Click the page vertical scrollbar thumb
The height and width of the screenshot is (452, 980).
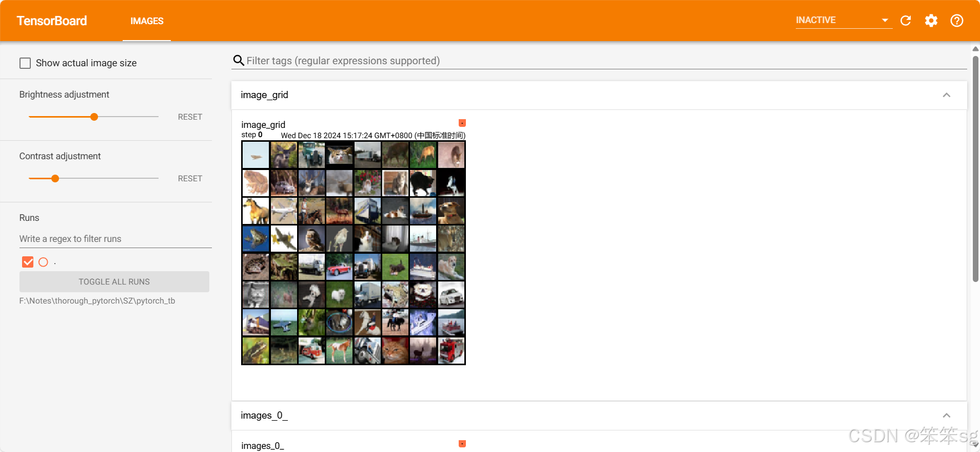[x=975, y=168]
